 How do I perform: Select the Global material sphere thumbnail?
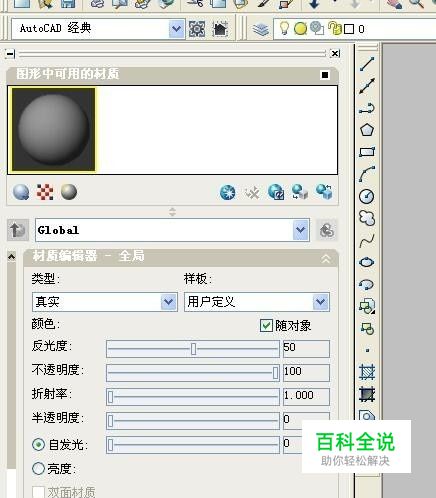(x=53, y=130)
